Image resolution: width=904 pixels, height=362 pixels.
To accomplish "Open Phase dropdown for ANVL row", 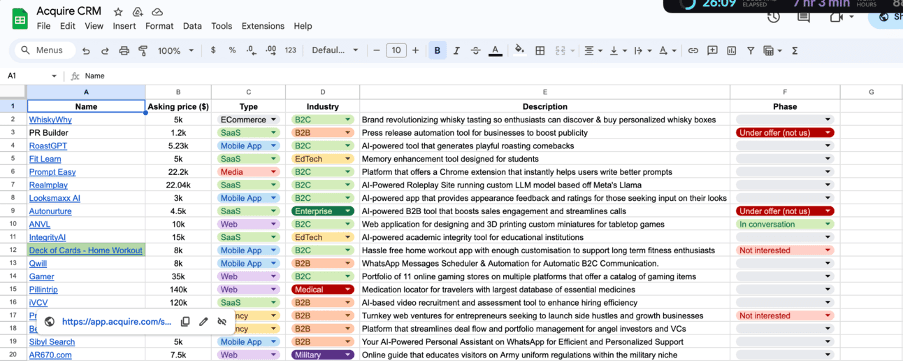I will coord(785,224).
